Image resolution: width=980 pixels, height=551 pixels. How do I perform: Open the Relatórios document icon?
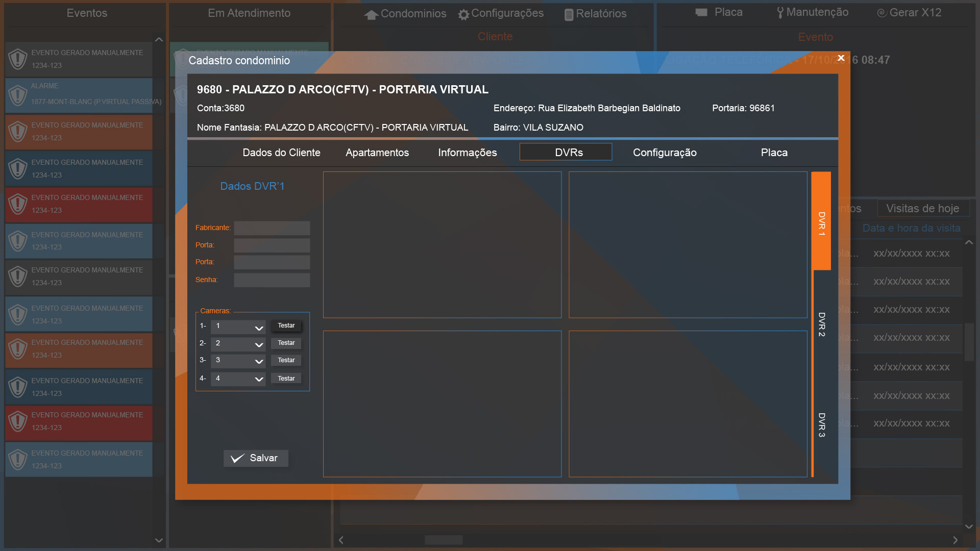pos(569,15)
